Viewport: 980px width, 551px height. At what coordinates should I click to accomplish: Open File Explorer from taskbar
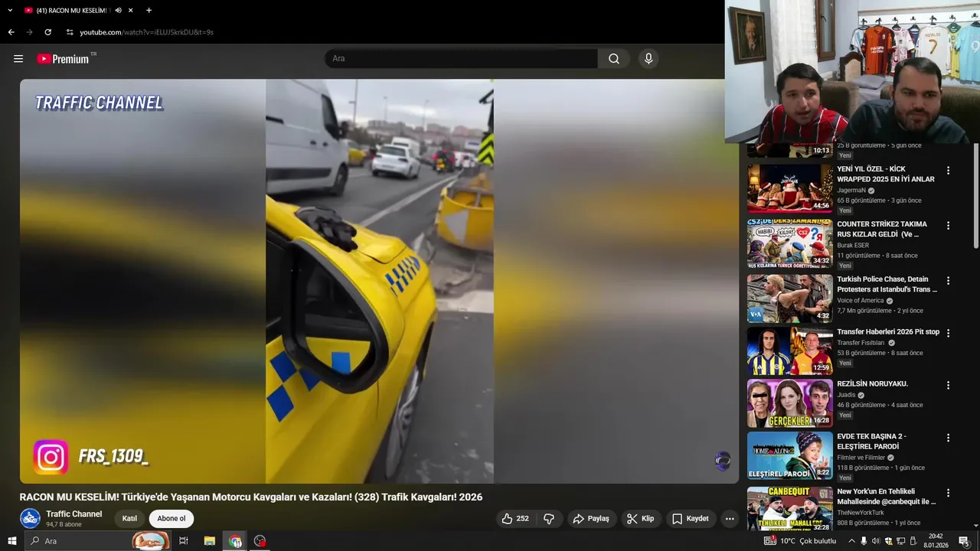(x=210, y=541)
